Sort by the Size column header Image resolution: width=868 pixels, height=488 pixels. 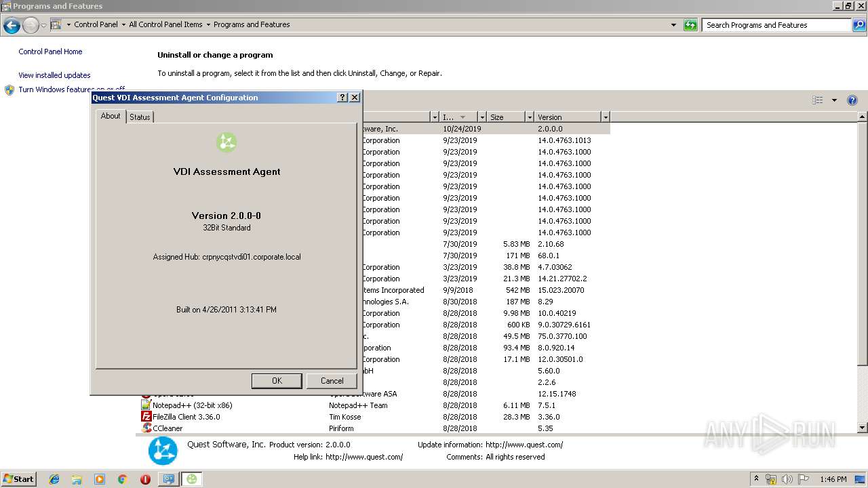506,117
